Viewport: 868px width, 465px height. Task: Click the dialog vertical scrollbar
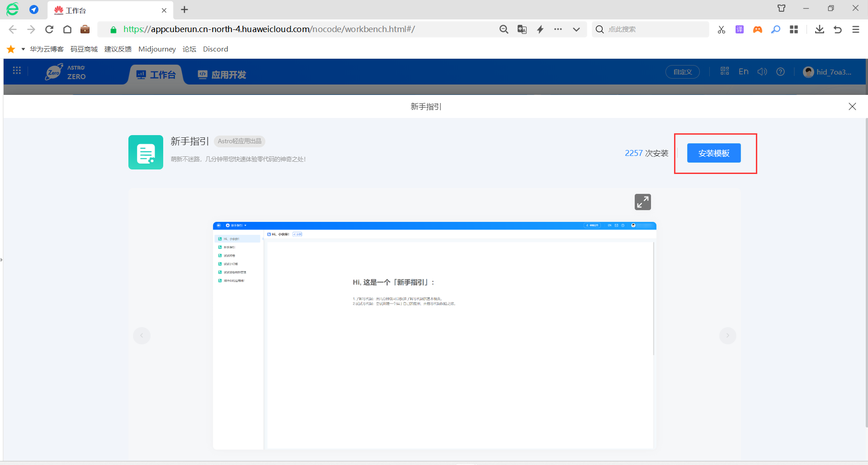point(866,272)
